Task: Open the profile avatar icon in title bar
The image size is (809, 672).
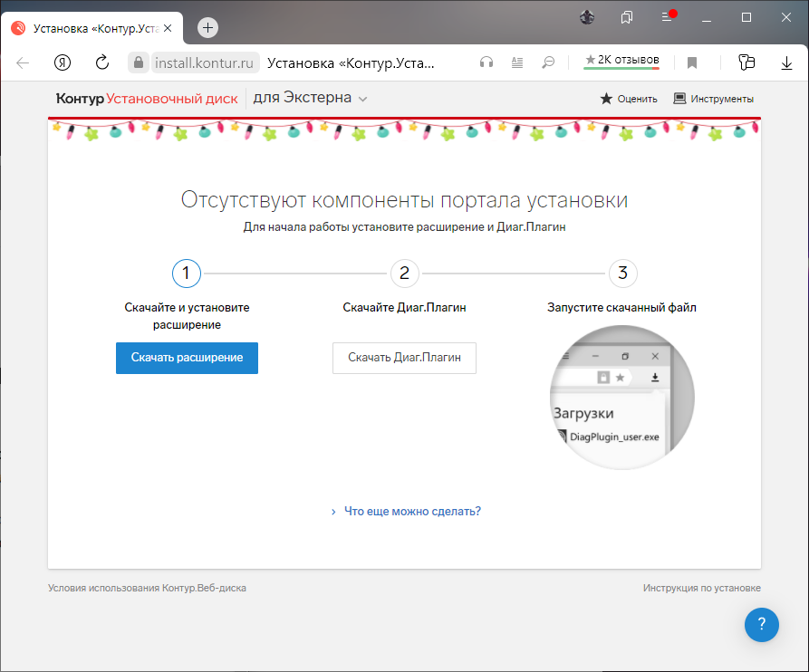Action: tap(587, 17)
